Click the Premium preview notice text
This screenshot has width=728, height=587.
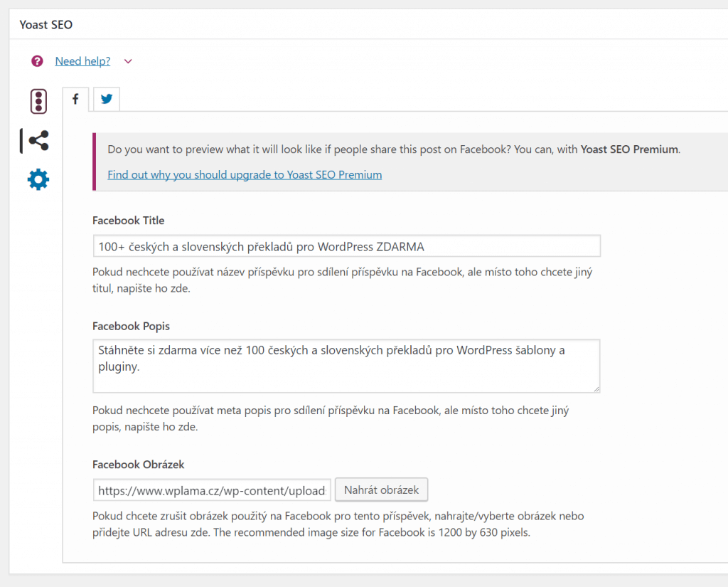coord(394,149)
